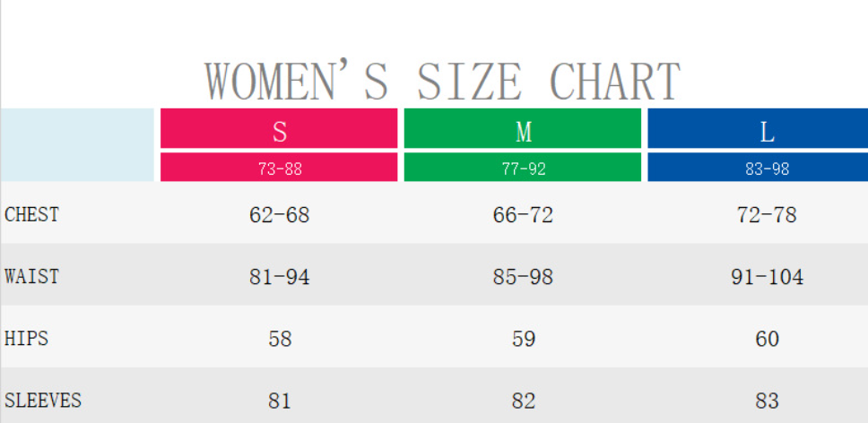Click sleeves value 83 for size L
This screenshot has width=868, height=423.
(x=767, y=400)
